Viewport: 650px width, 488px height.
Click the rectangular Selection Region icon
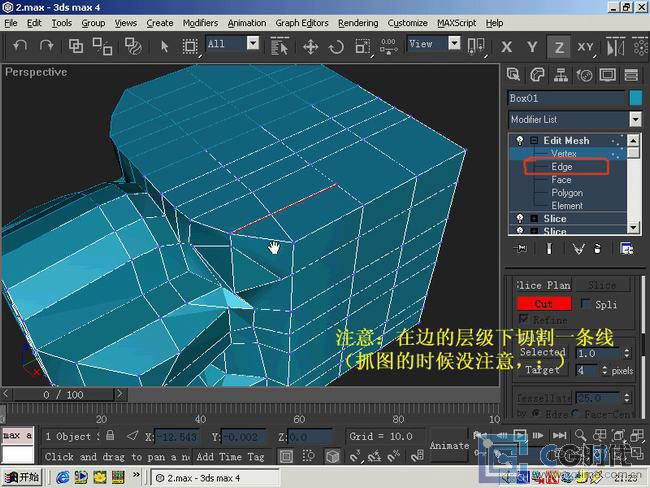tap(190, 46)
